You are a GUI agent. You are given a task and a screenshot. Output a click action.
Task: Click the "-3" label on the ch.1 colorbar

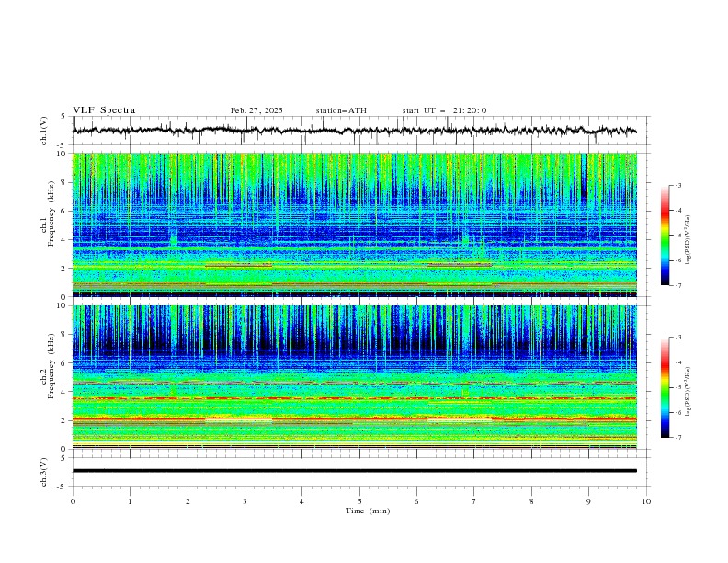(678, 185)
